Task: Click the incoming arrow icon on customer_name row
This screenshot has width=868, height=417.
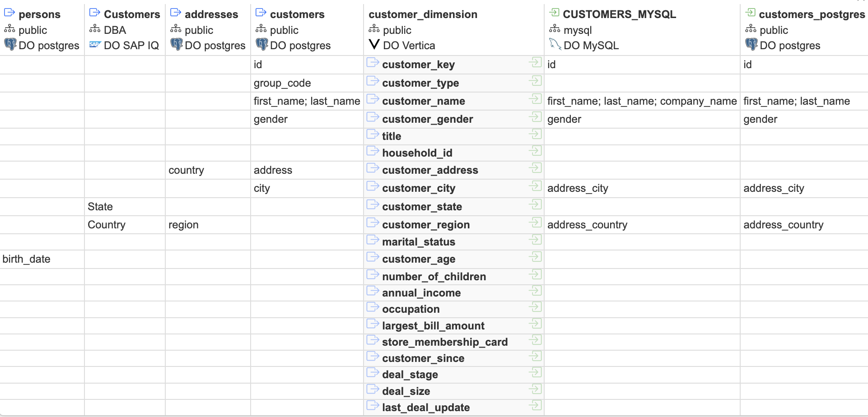Action: point(535,99)
